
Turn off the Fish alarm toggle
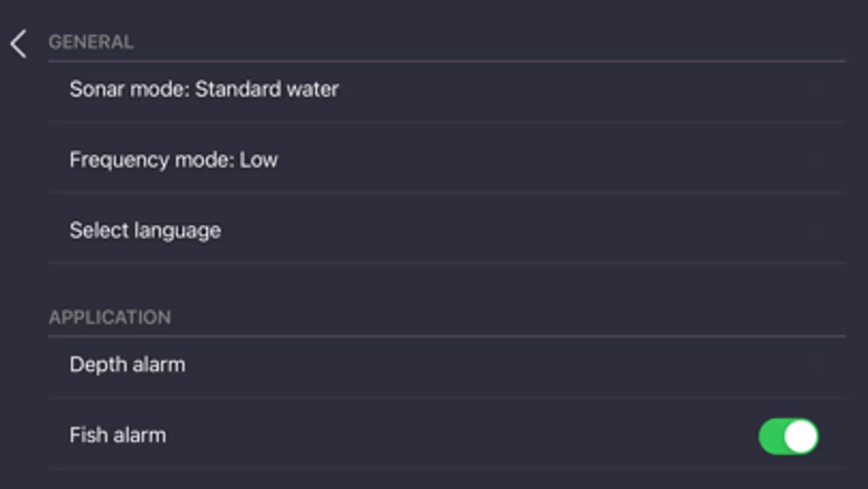[x=788, y=436]
